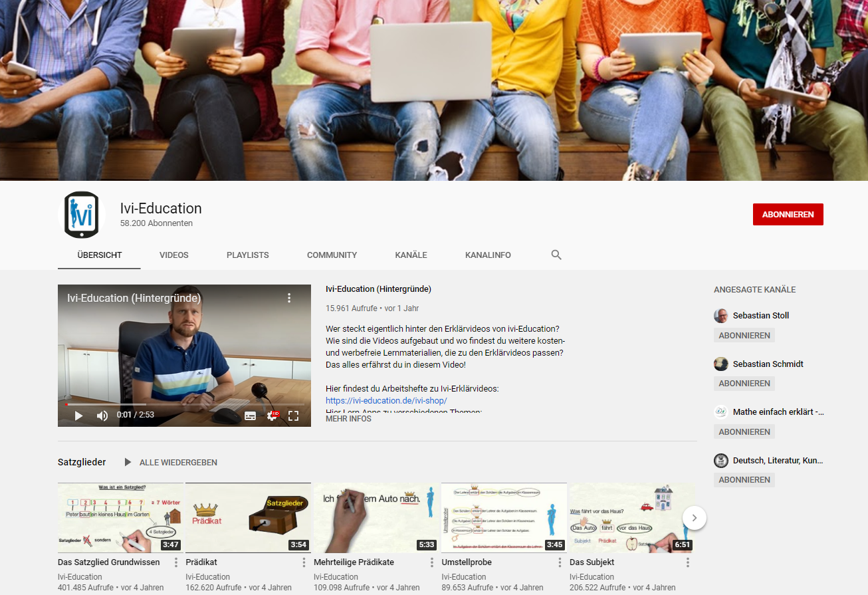Switch to the VIDEOS tab
This screenshot has width=868, height=595.
(173, 255)
